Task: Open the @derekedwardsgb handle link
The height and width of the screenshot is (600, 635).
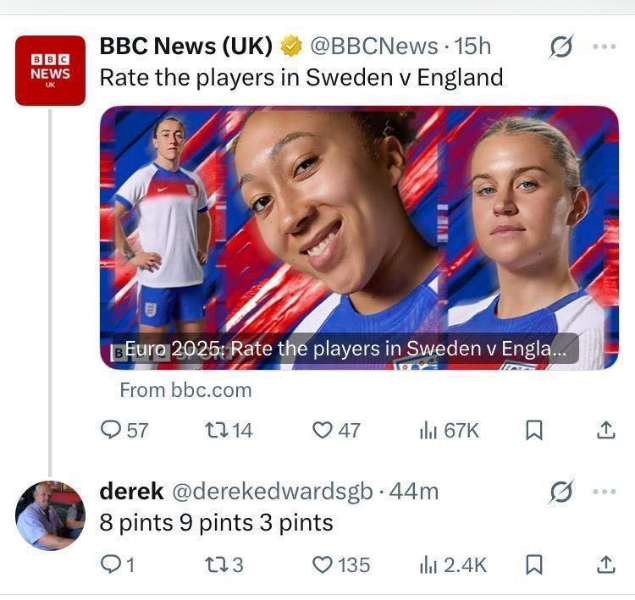Action: pyautogui.click(x=272, y=491)
